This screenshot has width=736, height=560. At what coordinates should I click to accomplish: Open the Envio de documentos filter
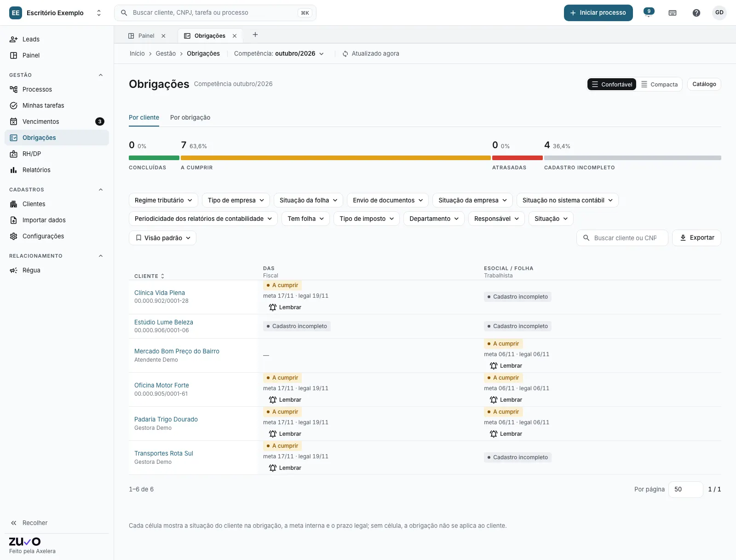pos(388,200)
